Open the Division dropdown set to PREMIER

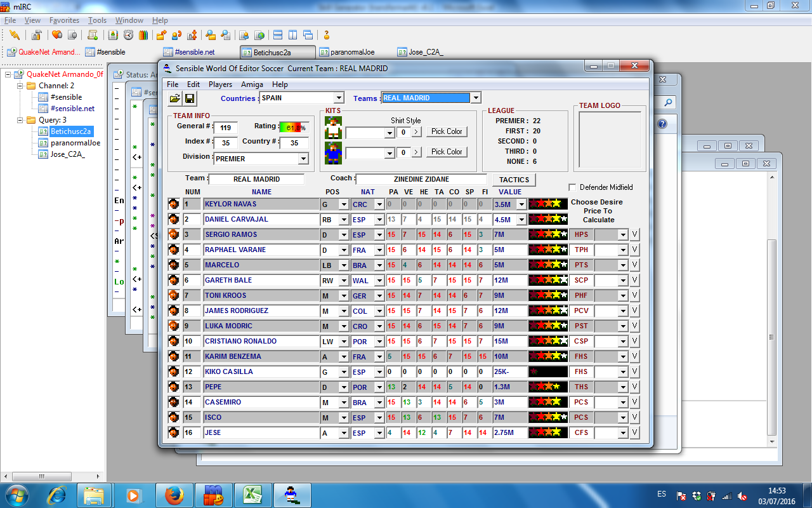pyautogui.click(x=303, y=159)
